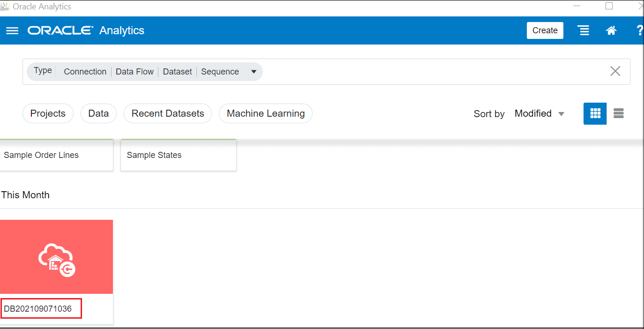Screen dimensions: 644x329
Task: Select the Projects tab
Action: [48, 113]
